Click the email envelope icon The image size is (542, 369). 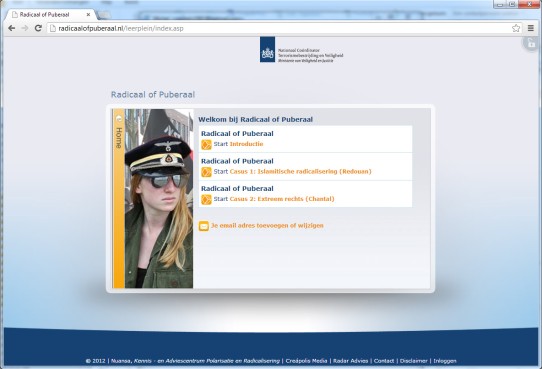(204, 226)
